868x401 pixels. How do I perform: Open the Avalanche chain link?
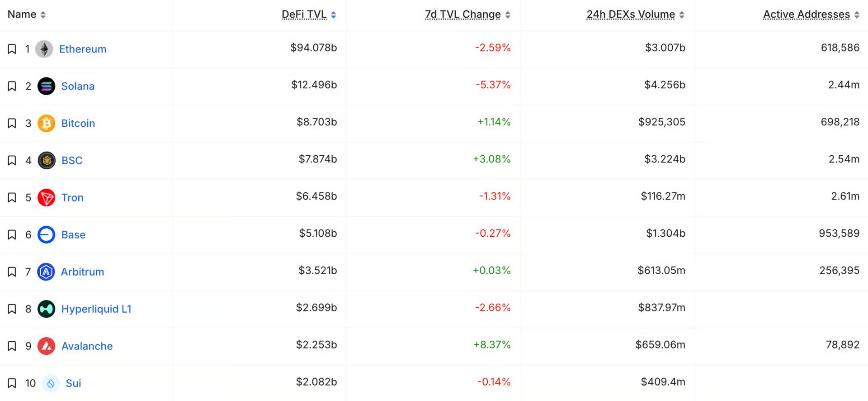tap(87, 346)
